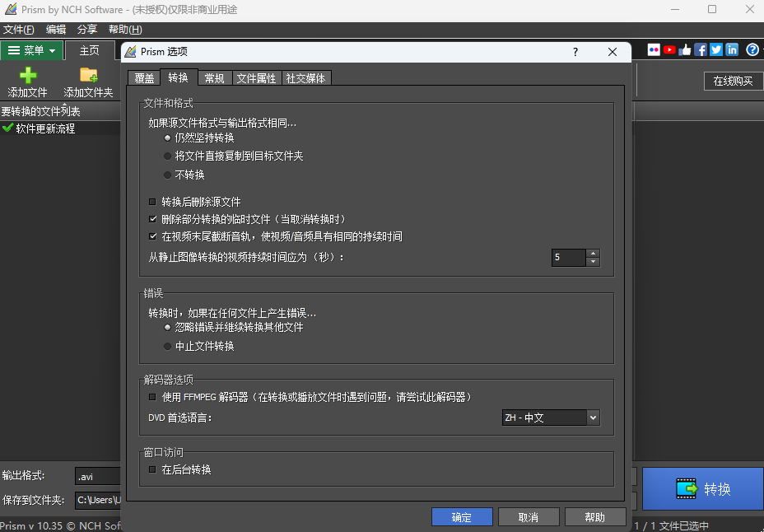This screenshot has width=764, height=532.
Task: Click the blue help question mark icon
Action: pyautogui.click(x=752, y=49)
